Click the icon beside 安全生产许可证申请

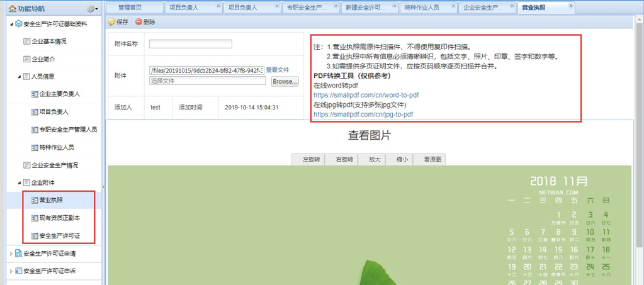pyautogui.click(x=18, y=254)
